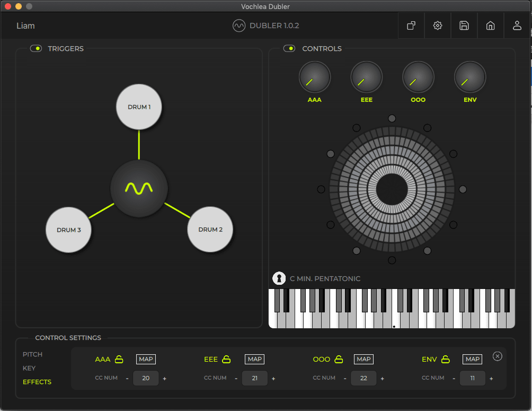This screenshot has height=411, width=532.
Task: Select the DRUM 3 trigger pad
Action: [x=68, y=230]
